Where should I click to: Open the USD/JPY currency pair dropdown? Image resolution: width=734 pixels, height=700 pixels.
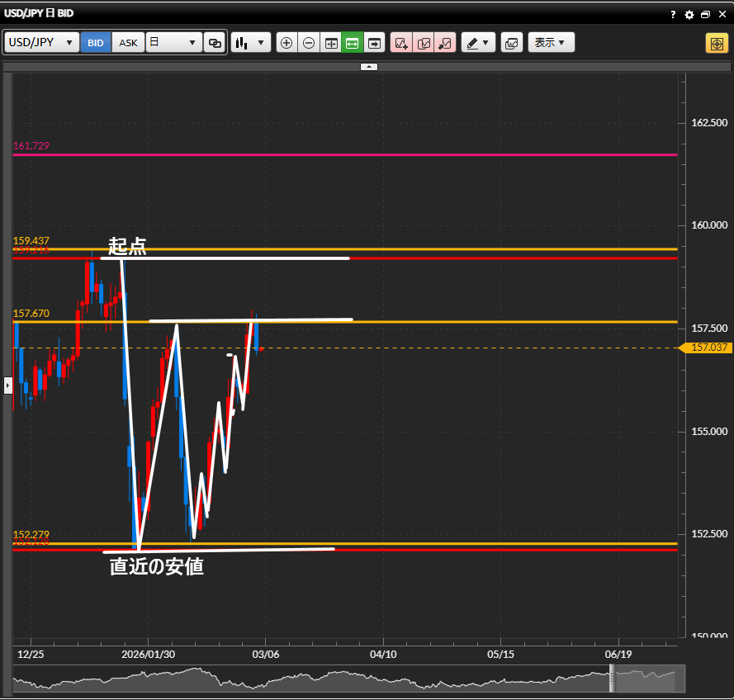tap(42, 43)
